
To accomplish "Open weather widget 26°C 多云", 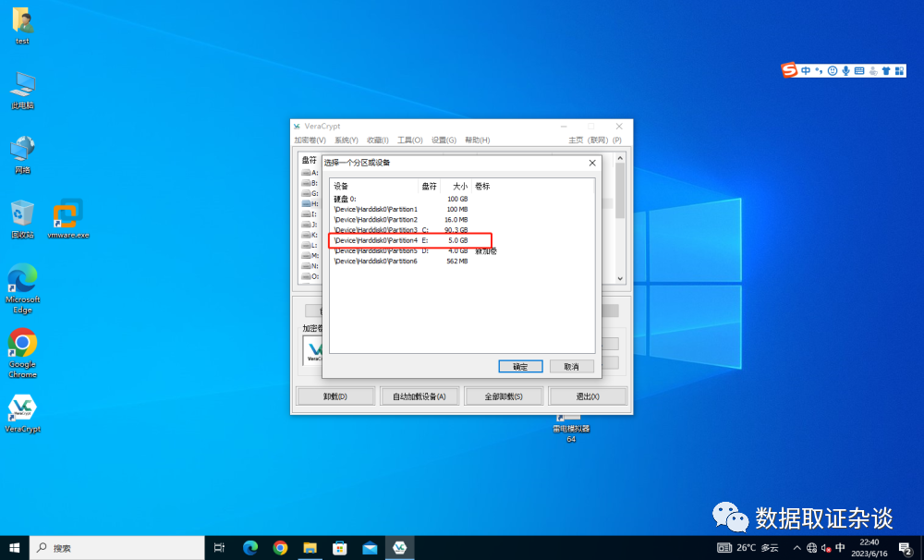I will pos(748,548).
